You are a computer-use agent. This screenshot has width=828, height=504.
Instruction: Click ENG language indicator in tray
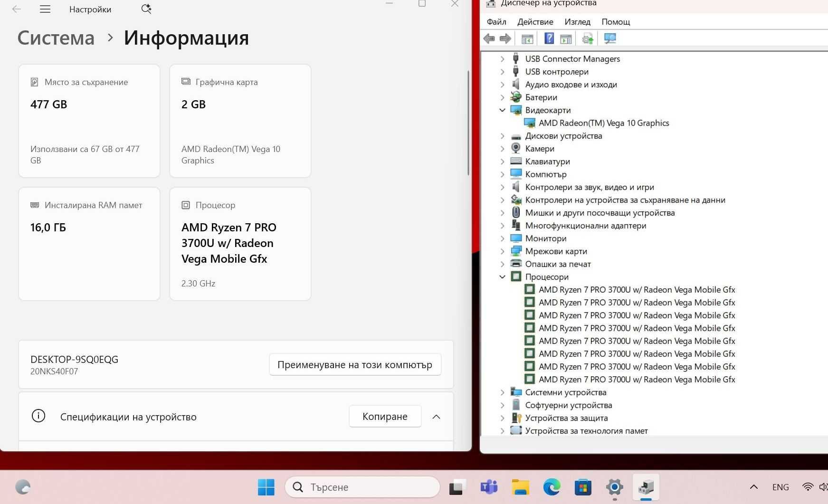click(780, 487)
